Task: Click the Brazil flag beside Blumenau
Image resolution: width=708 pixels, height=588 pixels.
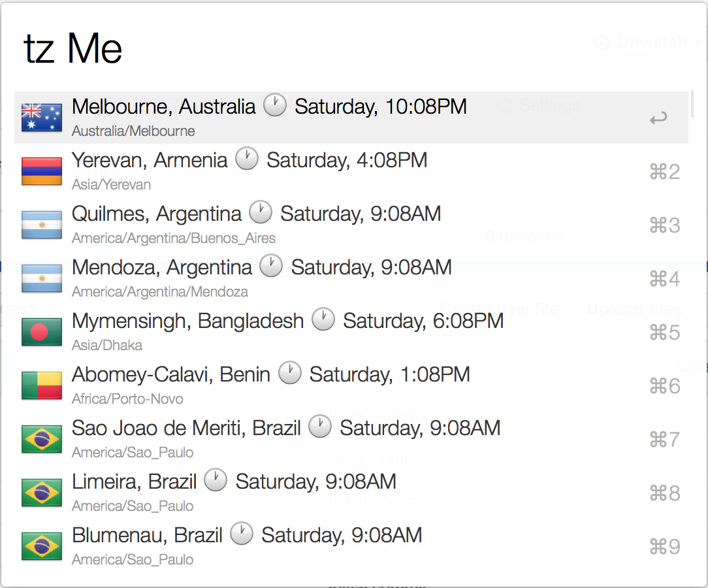Action: (42, 546)
